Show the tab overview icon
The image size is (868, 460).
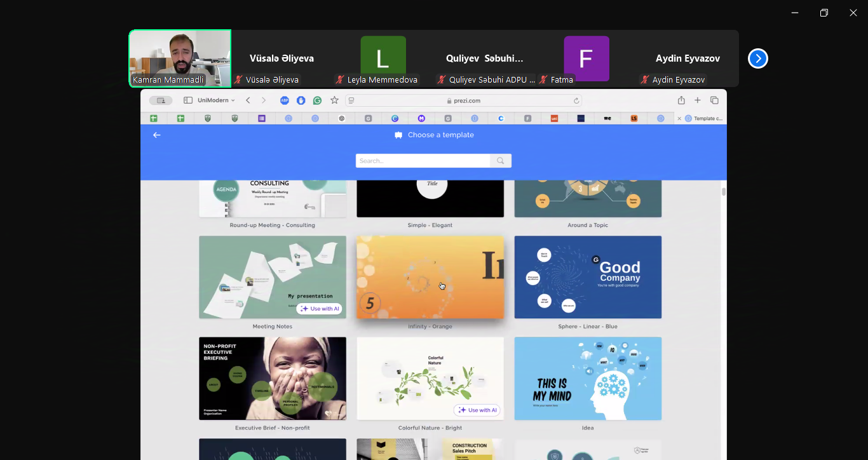(714, 100)
